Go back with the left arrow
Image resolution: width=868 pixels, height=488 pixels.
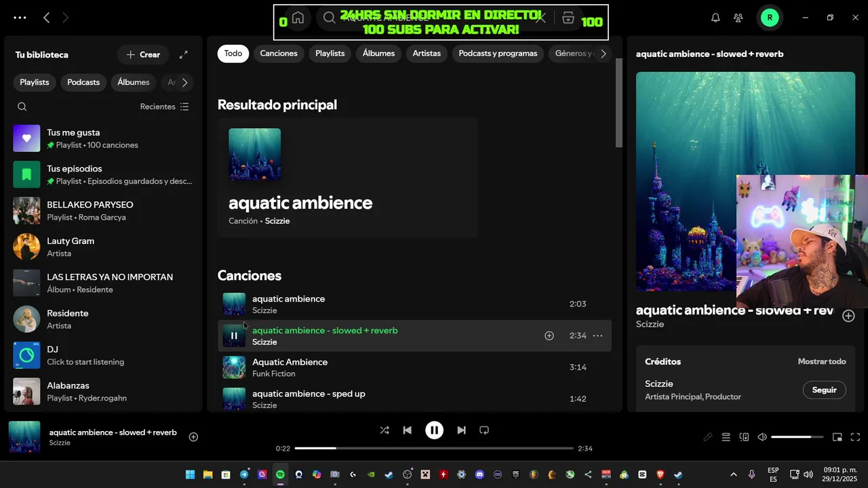pos(46,18)
